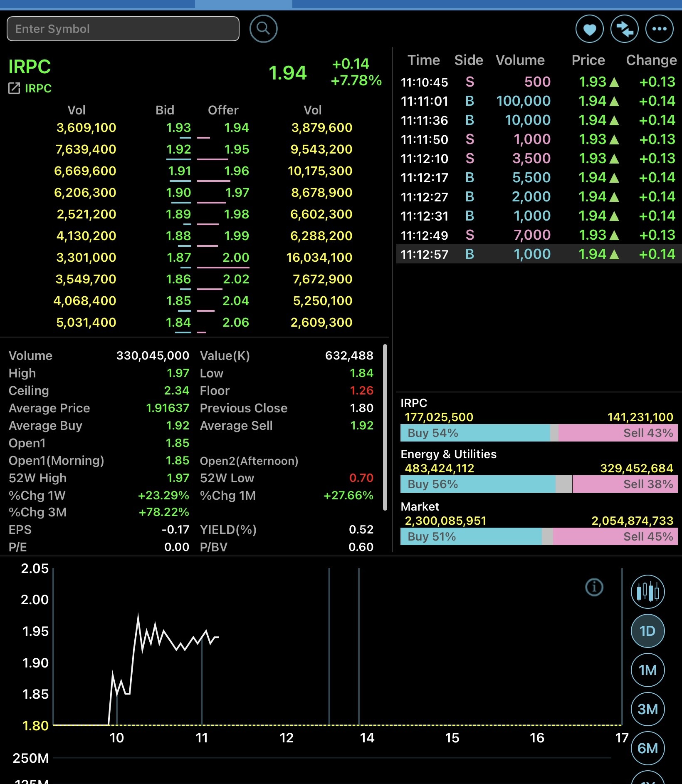Click the Market Buy 51% bar
Screen dimensions: 682x784
click(x=471, y=536)
